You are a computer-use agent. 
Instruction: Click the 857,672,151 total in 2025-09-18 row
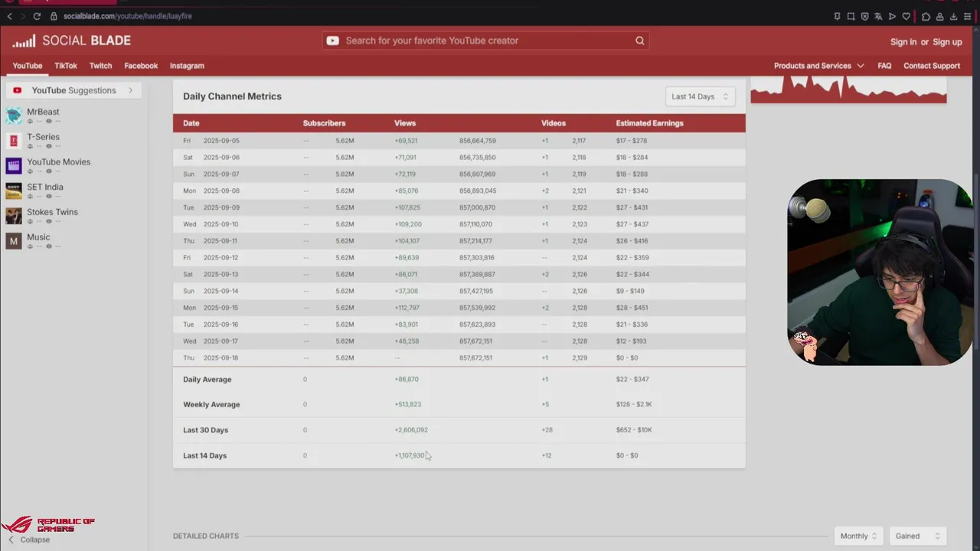[475, 358]
